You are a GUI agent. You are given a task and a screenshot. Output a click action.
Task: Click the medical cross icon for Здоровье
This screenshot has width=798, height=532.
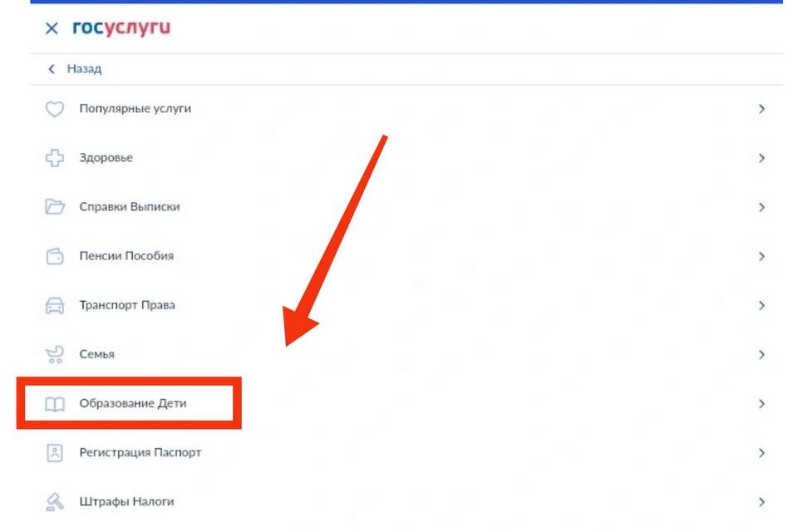[55, 158]
